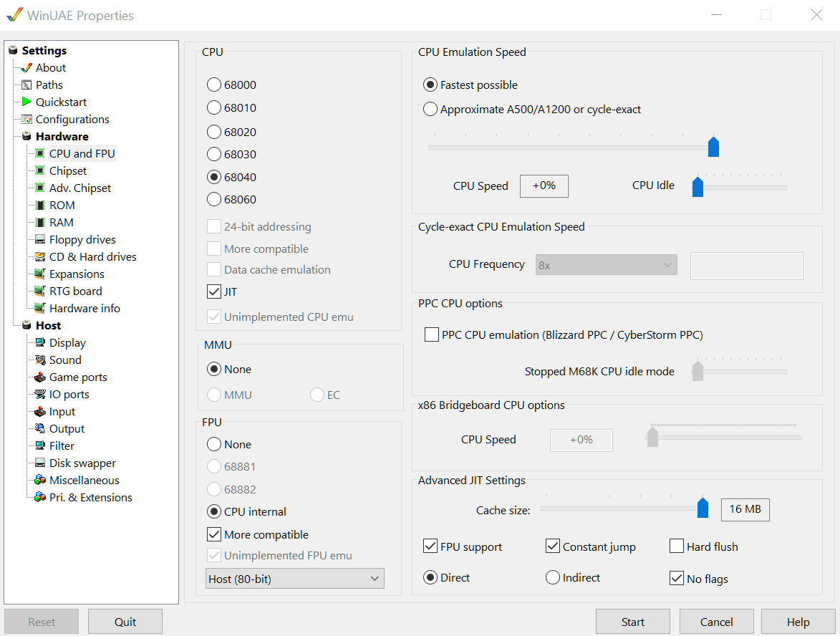840x636 pixels.
Task: Show the Miscellaneous settings page
Action: 84,480
